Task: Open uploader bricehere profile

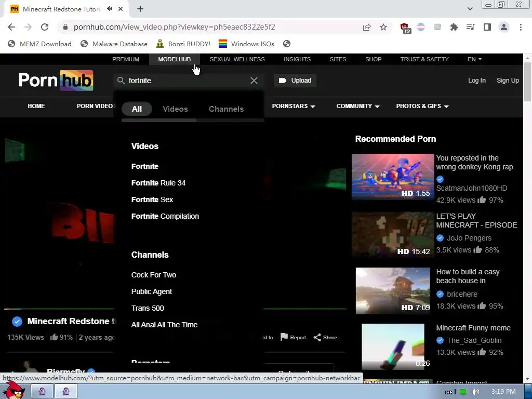Action: pos(462,294)
